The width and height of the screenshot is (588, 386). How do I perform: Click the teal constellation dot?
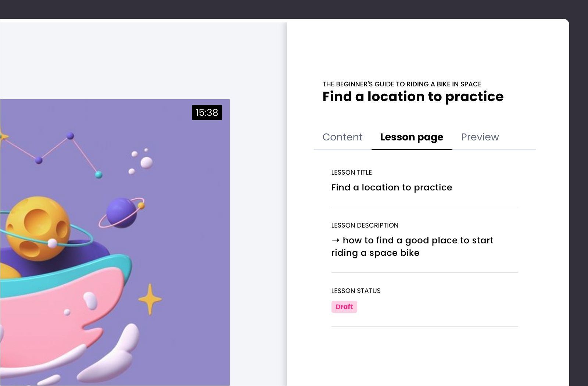coord(98,175)
